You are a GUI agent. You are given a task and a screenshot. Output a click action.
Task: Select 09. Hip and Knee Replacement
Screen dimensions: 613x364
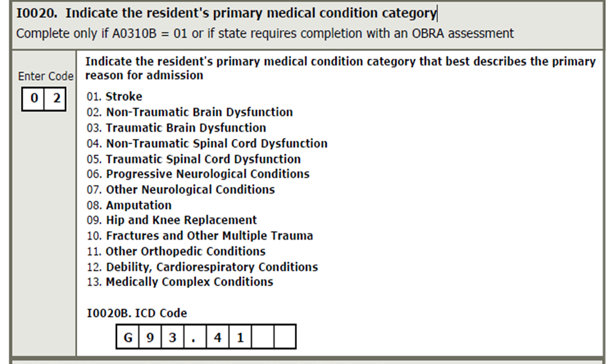pyautogui.click(x=172, y=220)
